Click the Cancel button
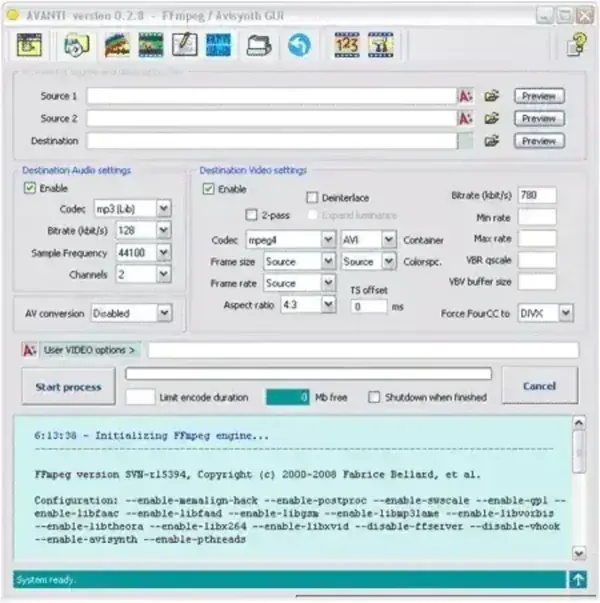Image resolution: width=600 pixels, height=603 pixels. 540,385
